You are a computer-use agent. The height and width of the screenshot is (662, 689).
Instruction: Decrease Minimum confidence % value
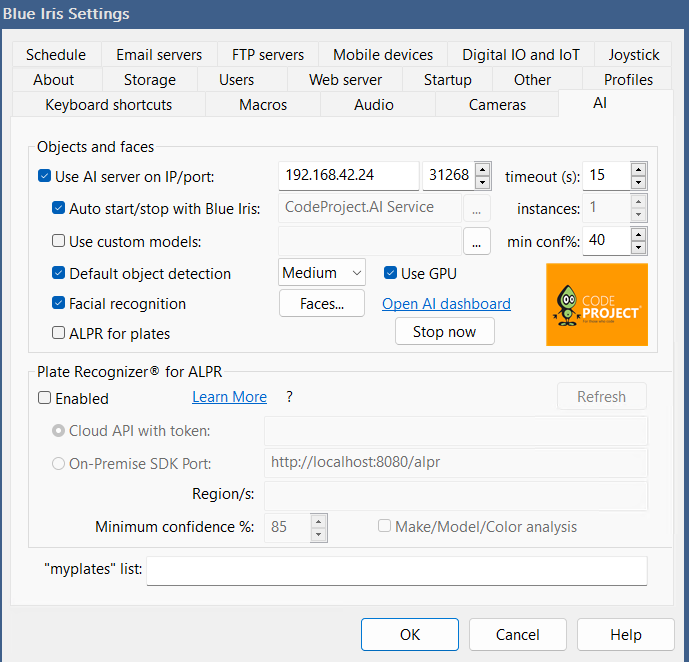point(319,535)
